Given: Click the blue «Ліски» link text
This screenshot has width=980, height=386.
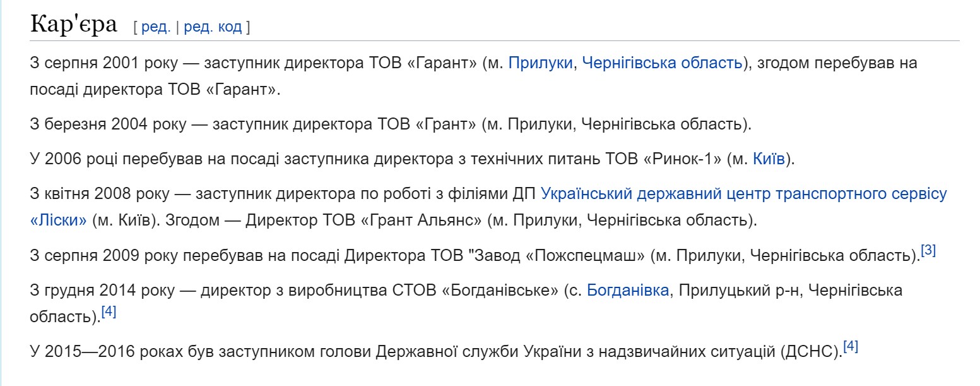Looking at the screenshot, I should [58, 221].
